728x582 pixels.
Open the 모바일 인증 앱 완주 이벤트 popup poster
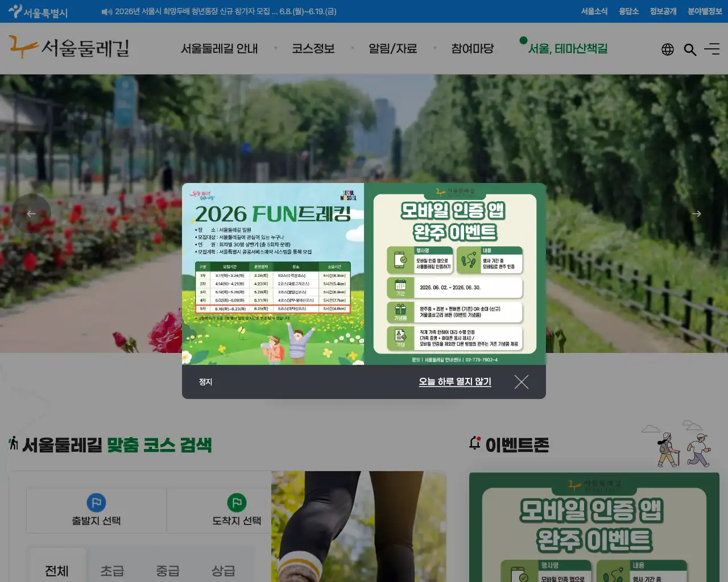(455, 274)
